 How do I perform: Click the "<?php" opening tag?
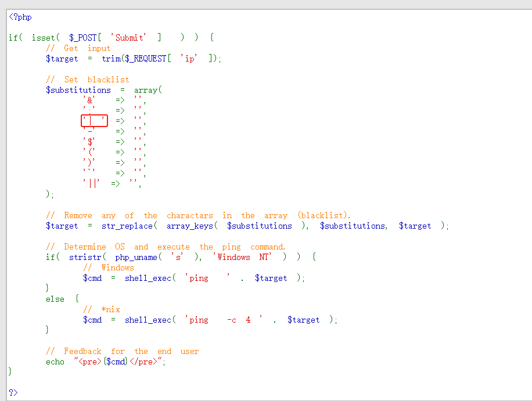click(x=20, y=17)
